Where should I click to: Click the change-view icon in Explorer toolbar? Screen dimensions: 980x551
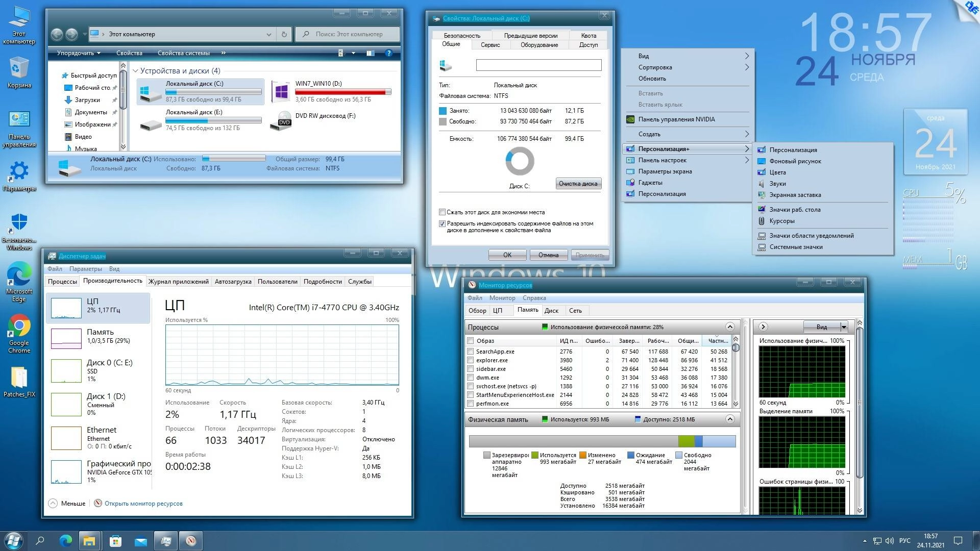341,53
